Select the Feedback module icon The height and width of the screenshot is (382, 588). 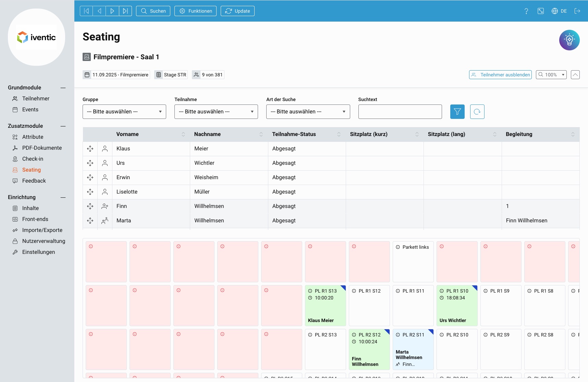[15, 181]
